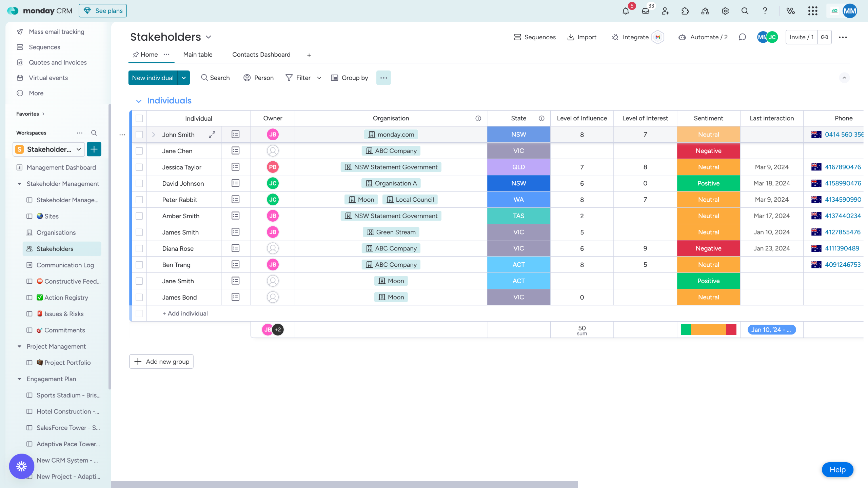Click Diana Rose's Negative sentiment cell

click(x=708, y=248)
